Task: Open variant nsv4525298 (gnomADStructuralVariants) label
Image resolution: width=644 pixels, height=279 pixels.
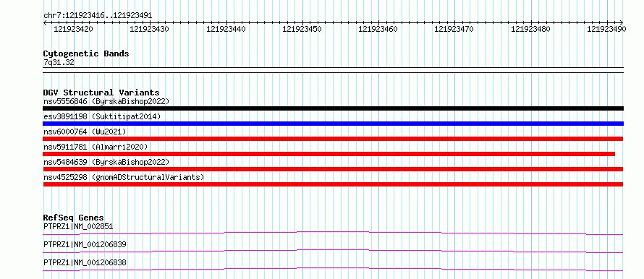Action: click(124, 177)
